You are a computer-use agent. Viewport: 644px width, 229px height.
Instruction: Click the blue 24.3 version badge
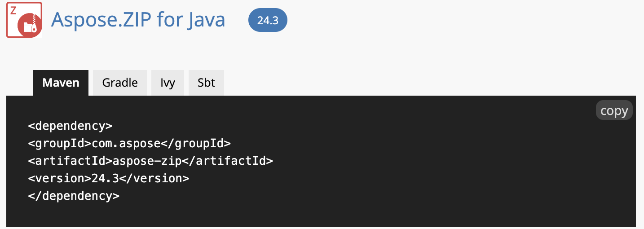[x=268, y=20]
